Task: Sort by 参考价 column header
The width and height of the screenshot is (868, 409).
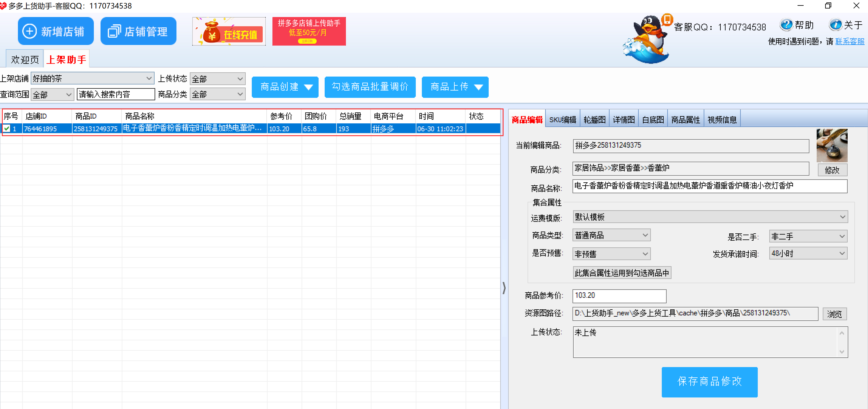Action: point(284,116)
